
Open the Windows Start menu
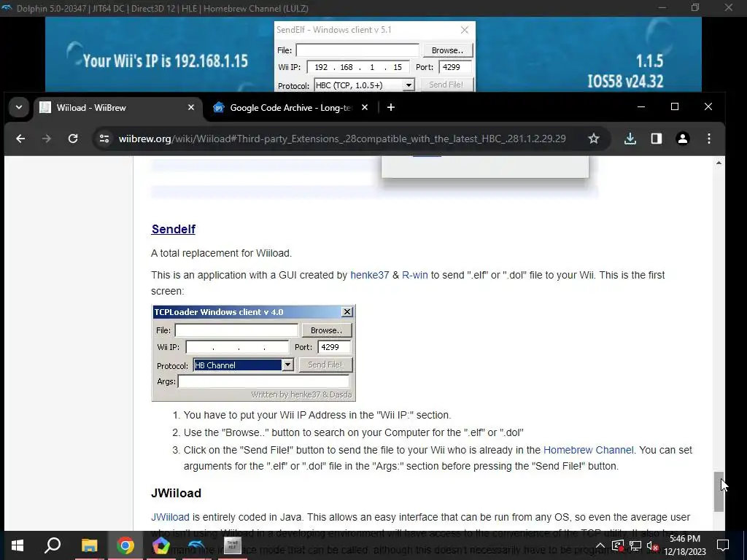18,545
